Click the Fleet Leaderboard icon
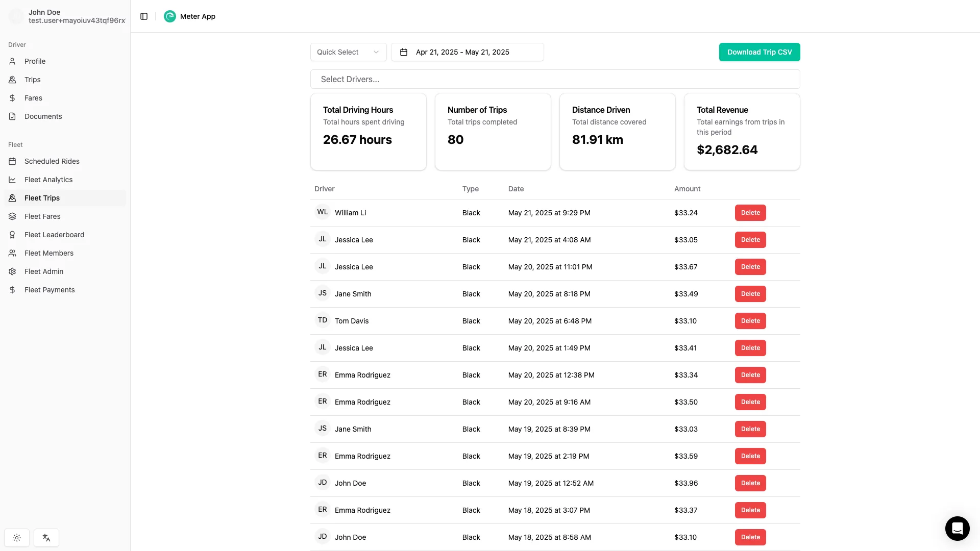 pos(12,235)
